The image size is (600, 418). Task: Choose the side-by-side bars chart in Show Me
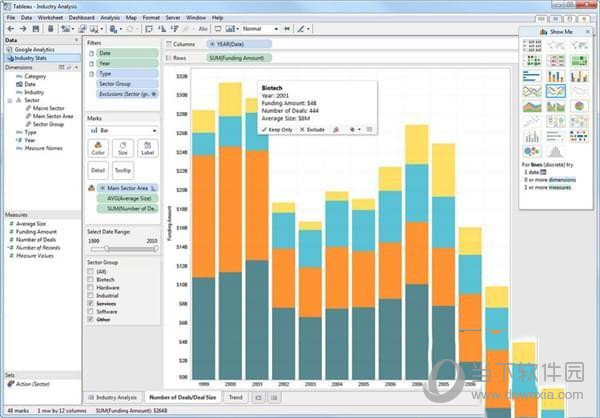[x=579, y=76]
